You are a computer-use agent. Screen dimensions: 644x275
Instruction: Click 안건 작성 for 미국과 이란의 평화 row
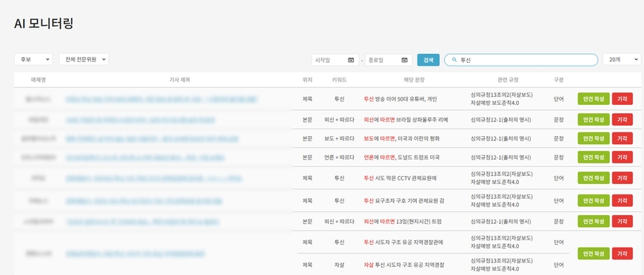tap(594, 139)
